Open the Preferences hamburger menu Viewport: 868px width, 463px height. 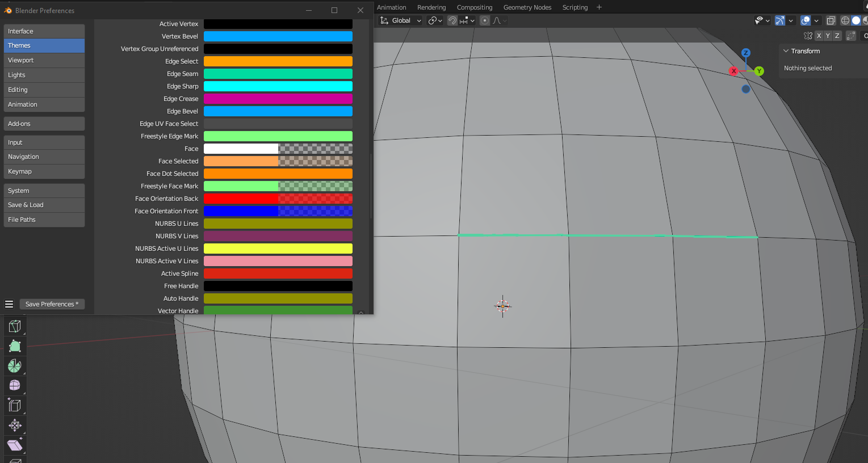pyautogui.click(x=9, y=304)
